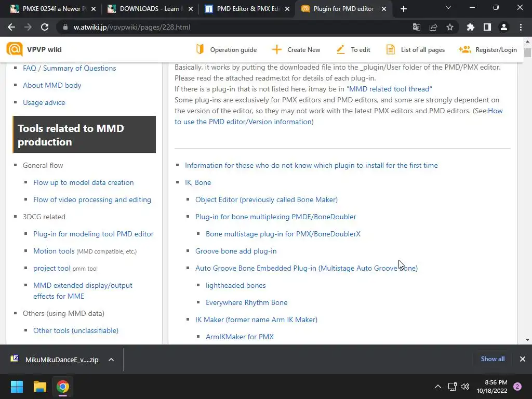Image resolution: width=532 pixels, height=399 pixels.
Task: Open List of all pages
Action: [416, 49]
